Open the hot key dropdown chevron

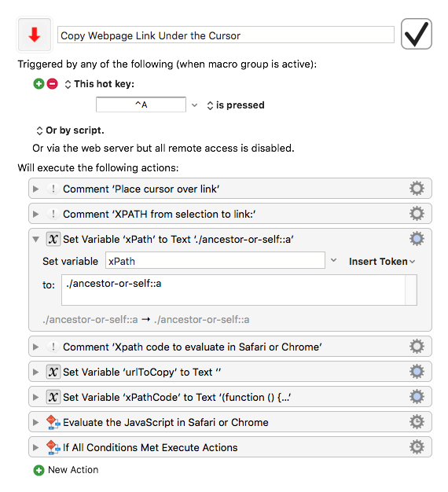(x=194, y=105)
